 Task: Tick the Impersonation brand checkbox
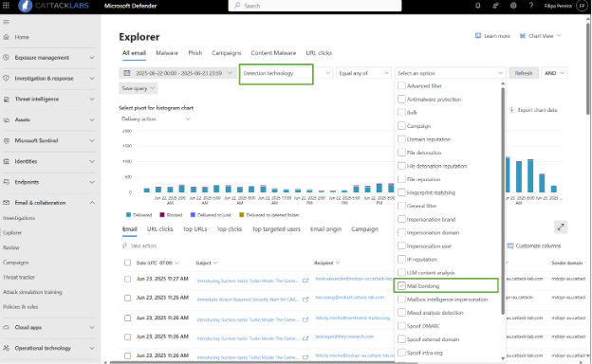click(401, 219)
